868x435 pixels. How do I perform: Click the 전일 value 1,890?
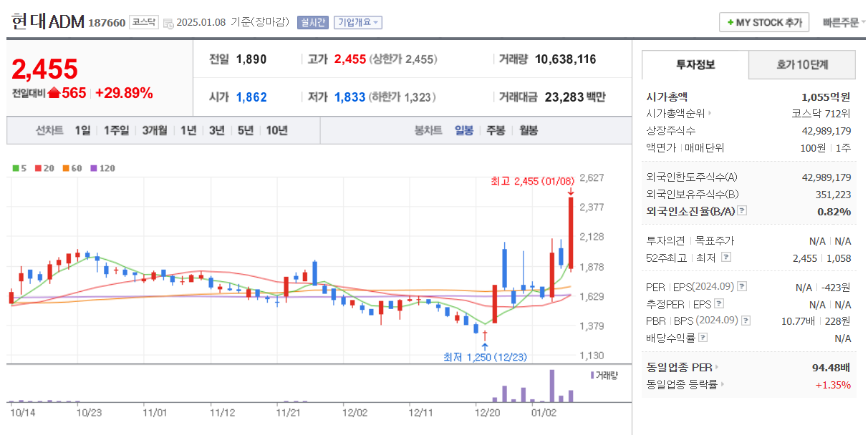251,59
